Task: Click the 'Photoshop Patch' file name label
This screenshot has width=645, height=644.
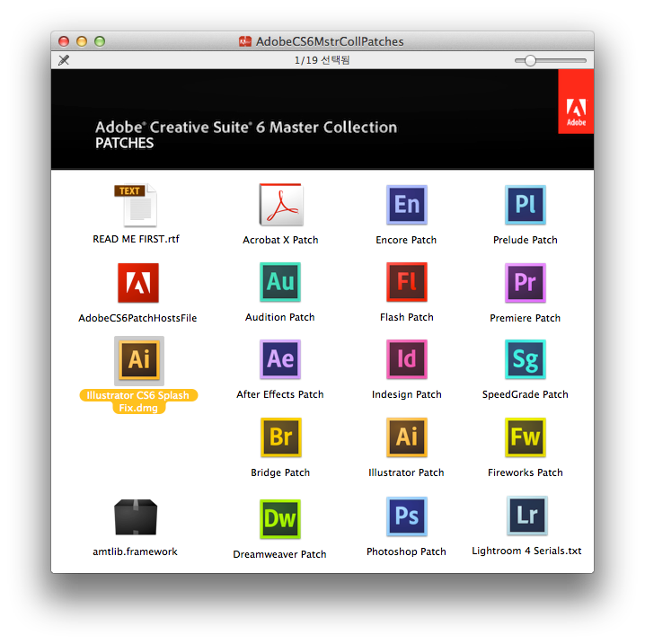Action: point(406,551)
